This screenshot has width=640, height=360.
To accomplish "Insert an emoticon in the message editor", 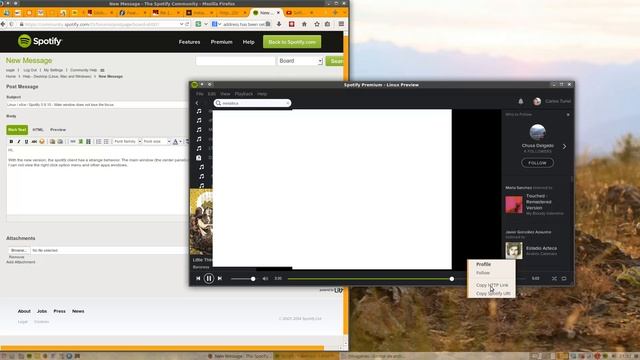I will (42, 141).
